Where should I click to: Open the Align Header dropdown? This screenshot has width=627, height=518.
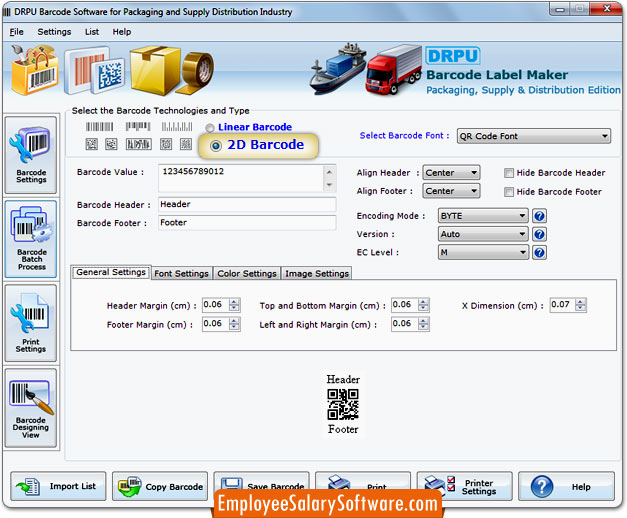click(x=451, y=173)
